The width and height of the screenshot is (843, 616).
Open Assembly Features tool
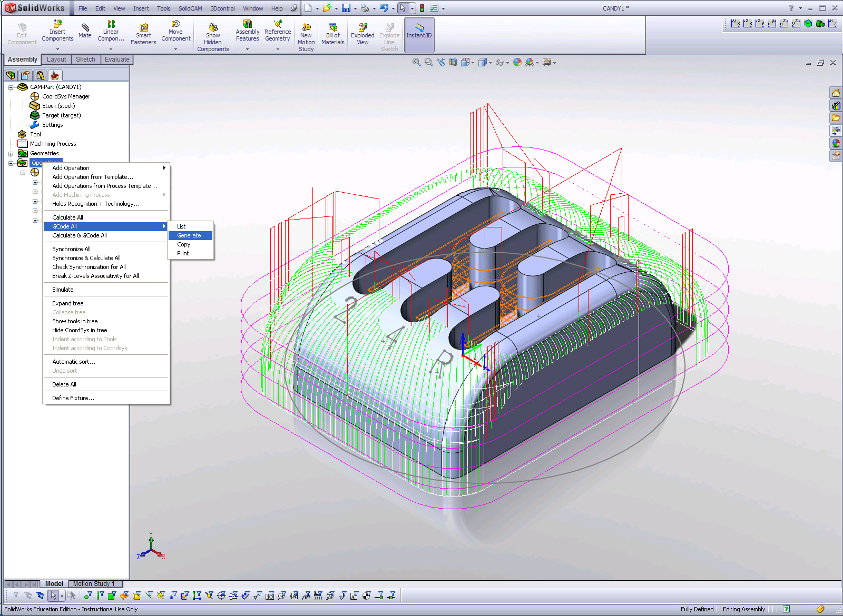tap(248, 32)
